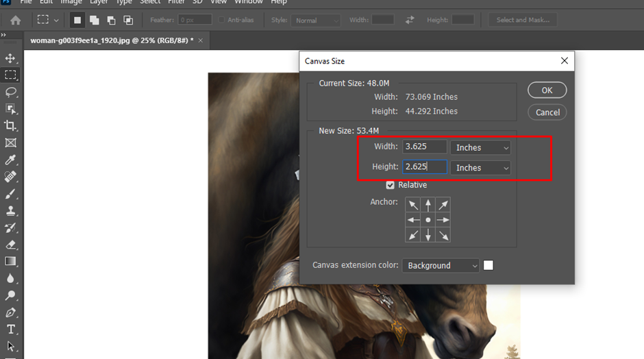Open the Style dropdown set to Normal
The height and width of the screenshot is (359, 644).
[x=315, y=20]
